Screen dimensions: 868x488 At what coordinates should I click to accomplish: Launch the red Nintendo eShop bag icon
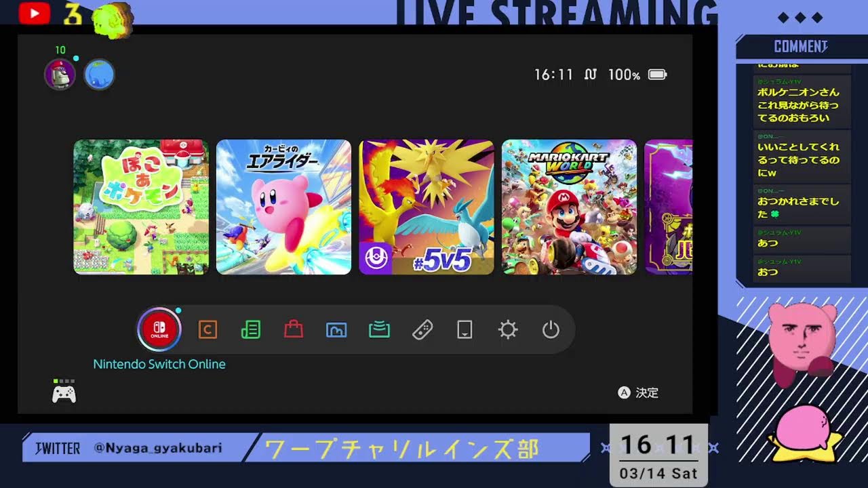point(293,330)
